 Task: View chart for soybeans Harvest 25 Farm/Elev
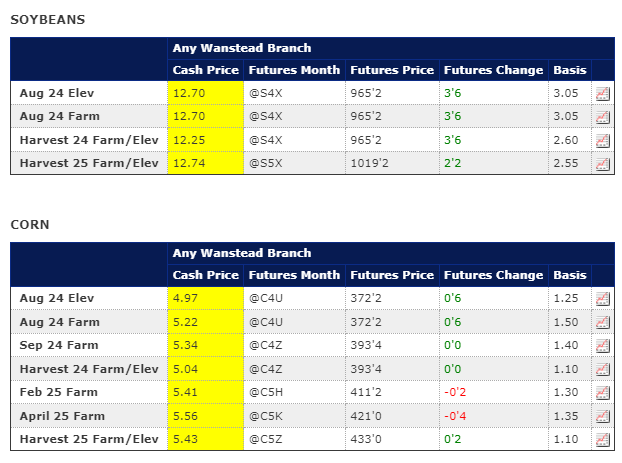pyautogui.click(x=603, y=163)
